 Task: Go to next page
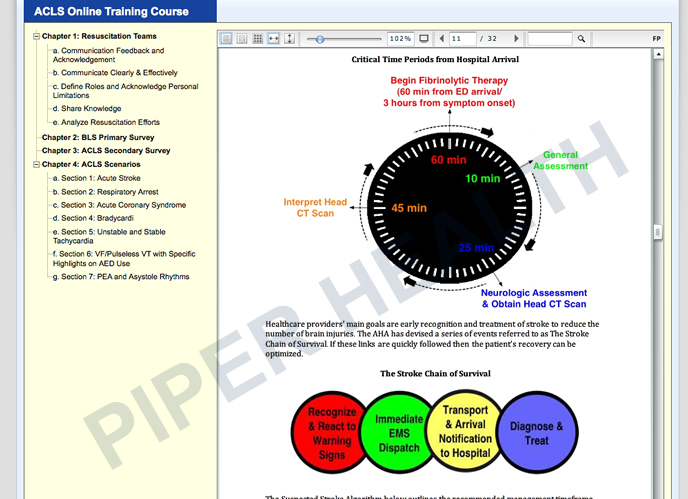point(516,39)
